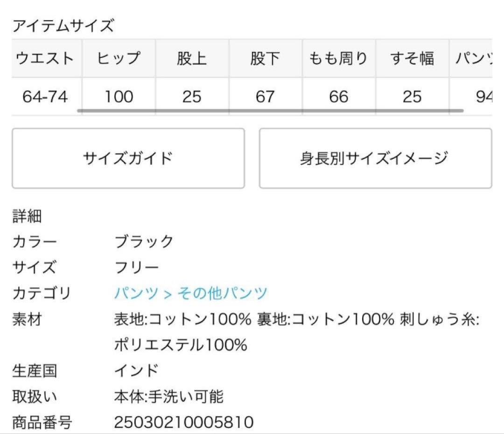Select the 生産国 value インド
504x434 pixels.
136,370
